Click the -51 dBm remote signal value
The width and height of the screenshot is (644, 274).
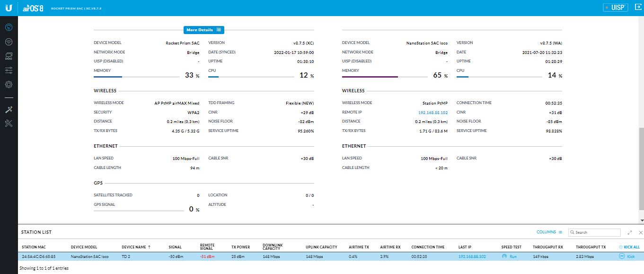(x=207, y=256)
